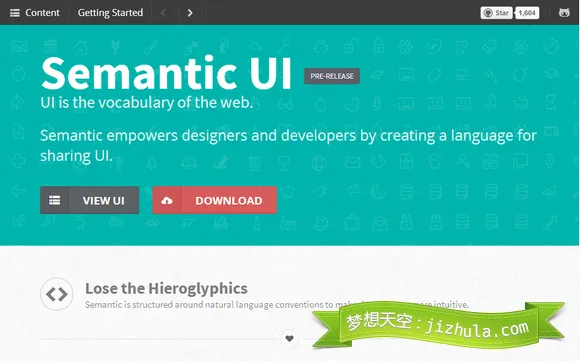The width and height of the screenshot is (580, 361).
Task: Open the Content hamburger menu icon
Action: (14, 13)
